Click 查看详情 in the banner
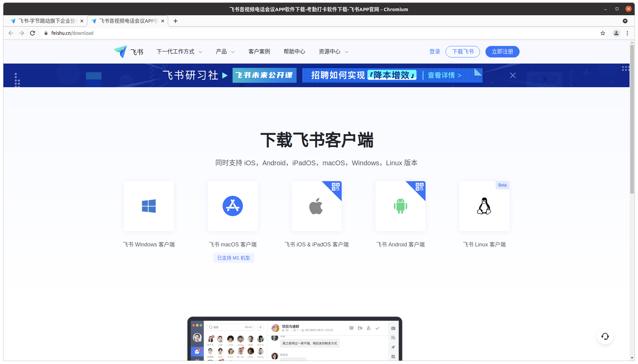638x364 pixels. click(x=445, y=75)
